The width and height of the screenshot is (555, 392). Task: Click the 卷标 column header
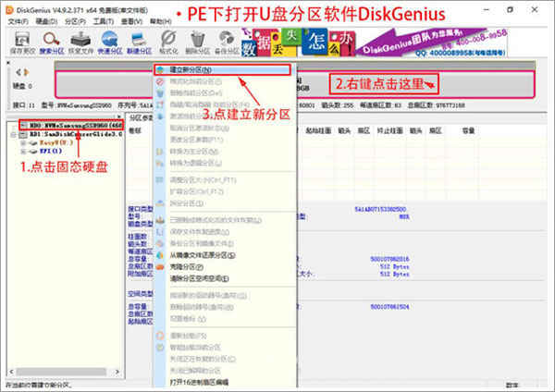coord(135,131)
